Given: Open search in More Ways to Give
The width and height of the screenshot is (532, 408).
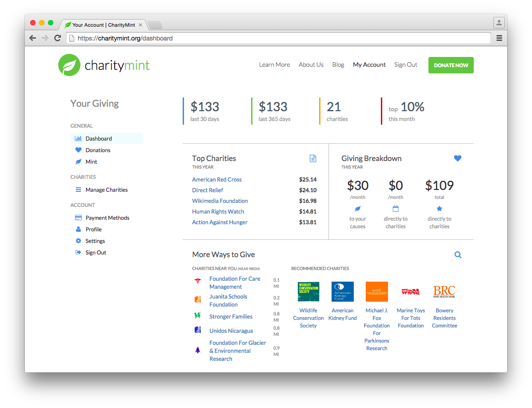Looking at the screenshot, I should click(458, 255).
